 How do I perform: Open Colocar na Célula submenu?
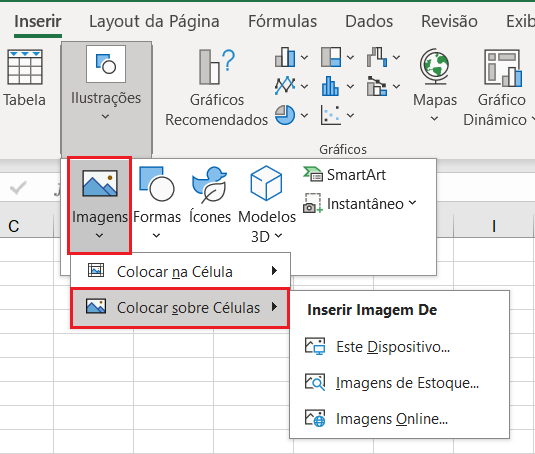click(x=180, y=271)
